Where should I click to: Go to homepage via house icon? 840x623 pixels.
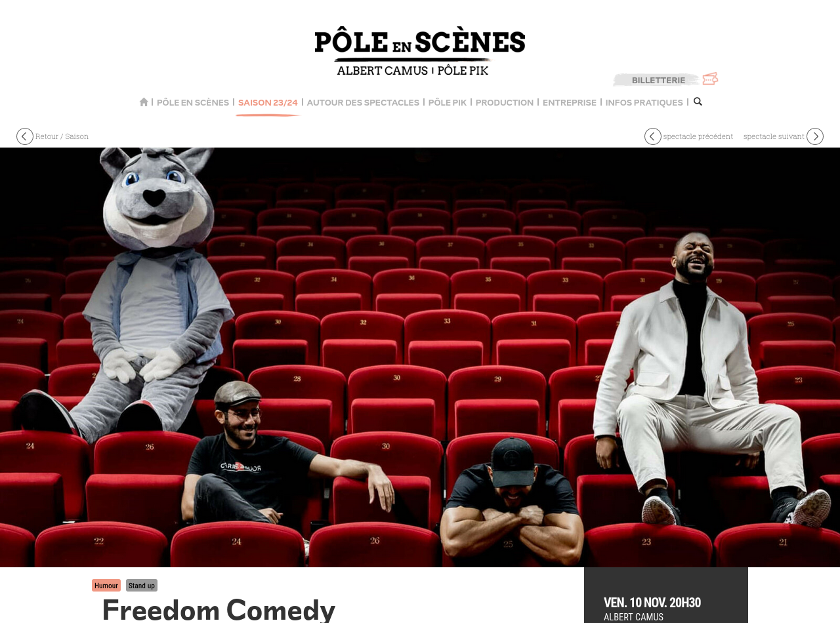pyautogui.click(x=144, y=102)
